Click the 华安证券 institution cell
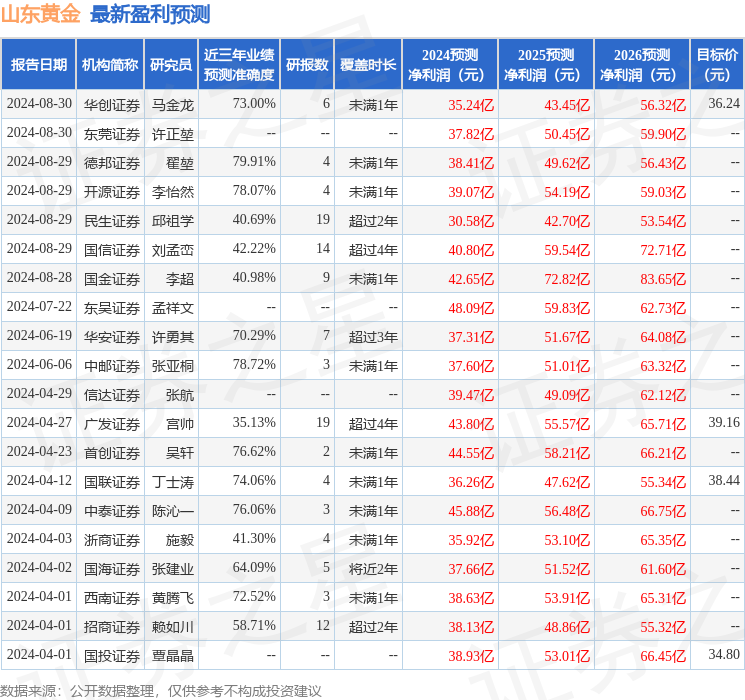745x700 pixels. [112, 337]
